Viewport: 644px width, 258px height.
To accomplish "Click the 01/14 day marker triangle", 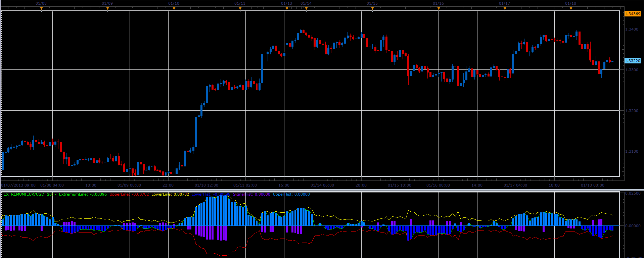I will [x=306, y=8].
